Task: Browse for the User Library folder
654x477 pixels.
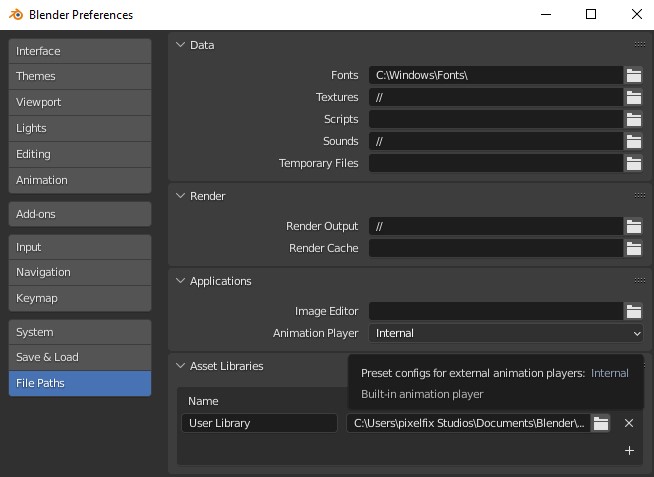Action: point(600,423)
